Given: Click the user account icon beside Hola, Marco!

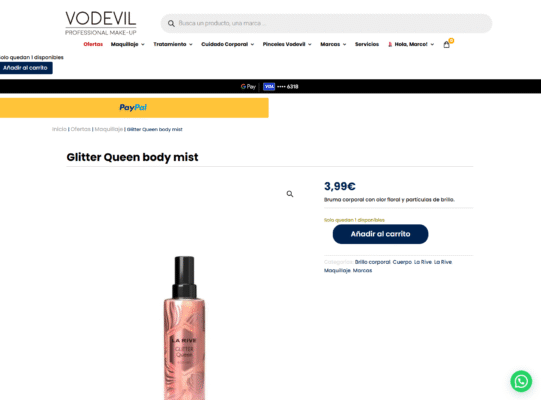Looking at the screenshot, I should pyautogui.click(x=390, y=45).
